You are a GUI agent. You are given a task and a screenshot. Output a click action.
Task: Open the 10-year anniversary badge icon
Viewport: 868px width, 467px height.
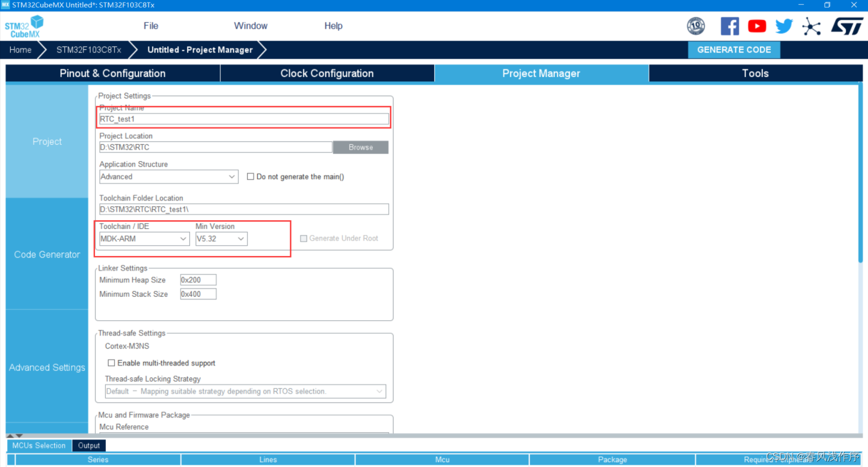pos(696,26)
